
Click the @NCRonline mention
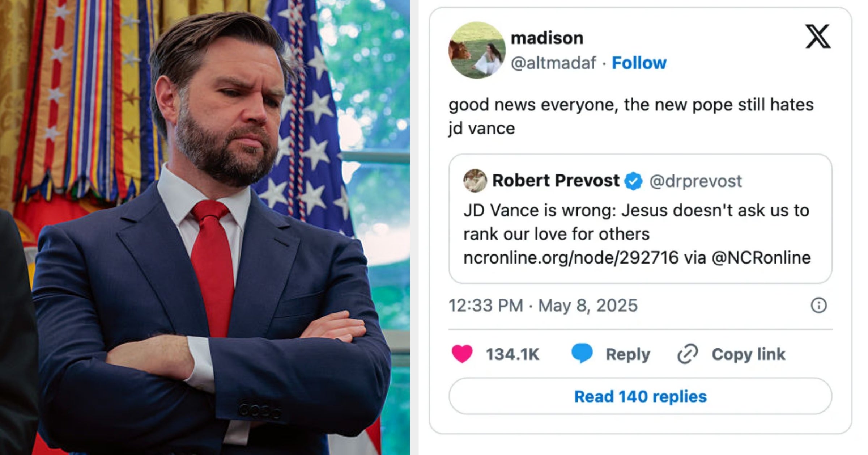pyautogui.click(x=761, y=258)
